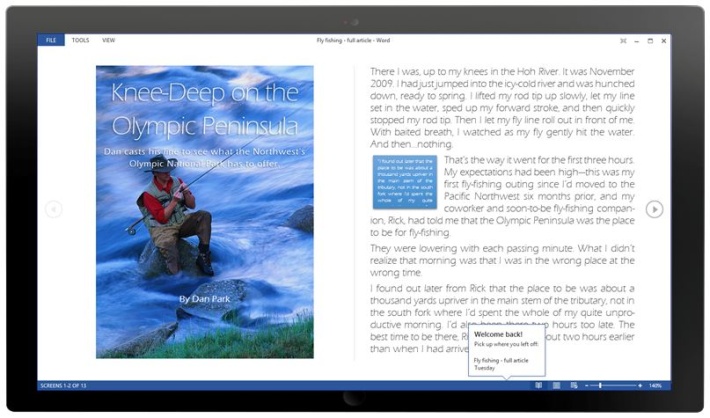Viewport: 710px width, 418px height.
Task: Click the zoom in plus button
Action: point(640,385)
